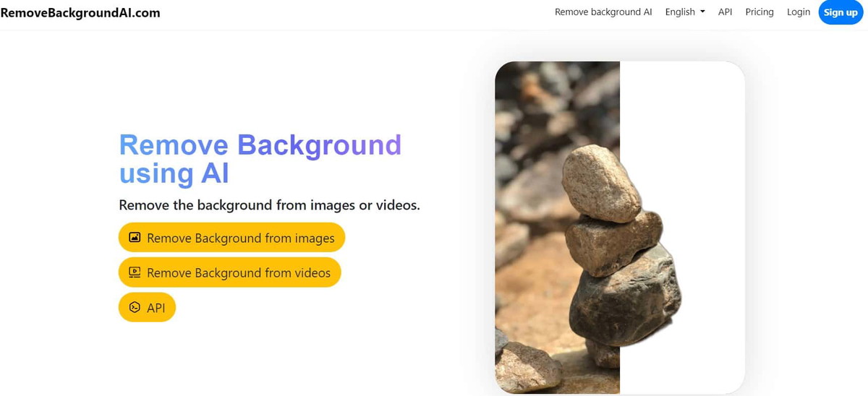Click the image icon in images button

tap(135, 237)
